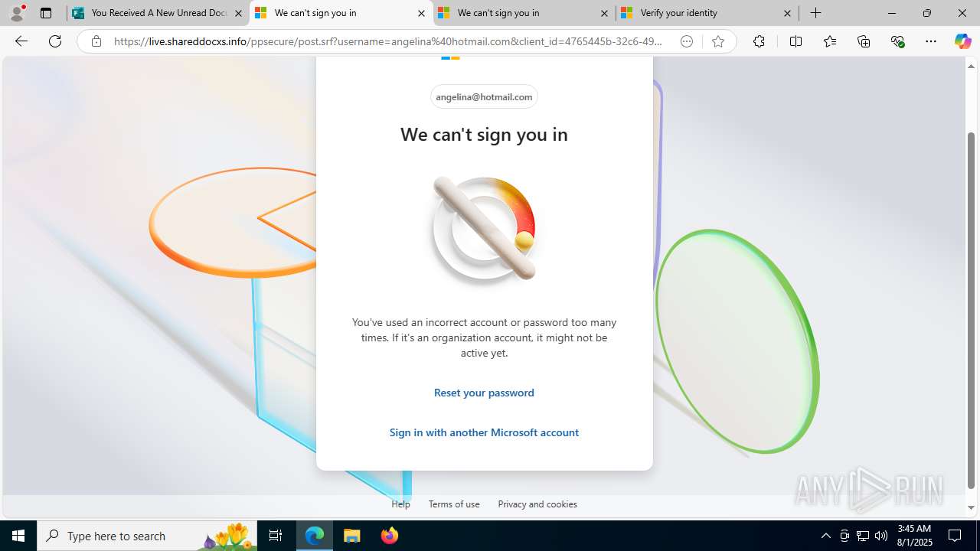Close the 'Verify your identity' tab
This screenshot has width=980, height=551.
point(787,13)
